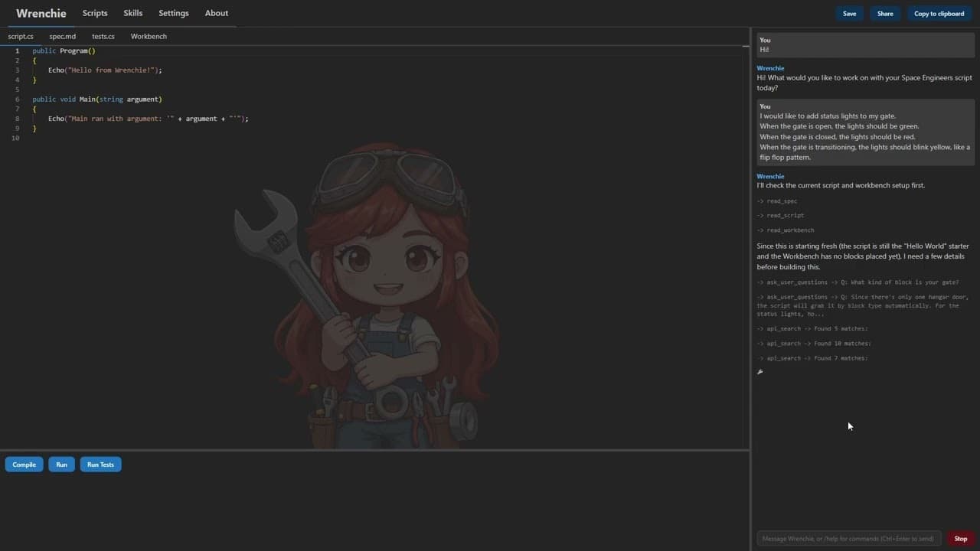Click 'I'll check the current script' reply
Screen dimensions: 980x551
[841, 185]
